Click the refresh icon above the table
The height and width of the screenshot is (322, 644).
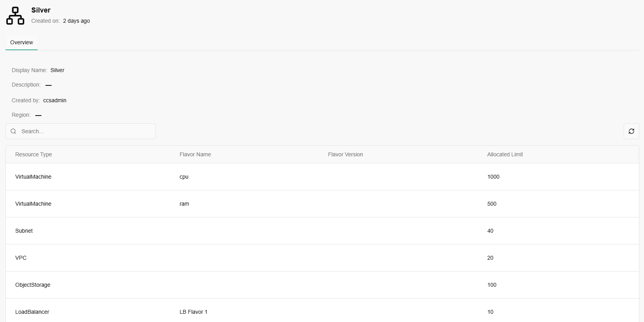tap(631, 131)
